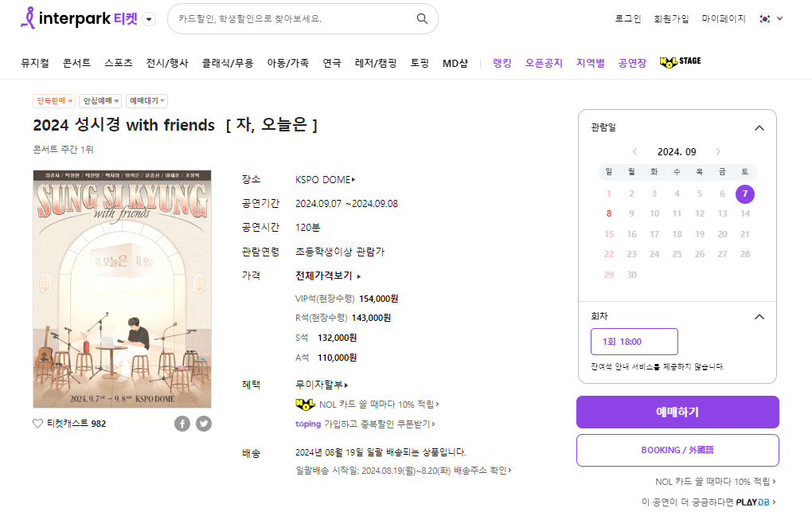This screenshot has width=812, height=520.
Task: Open the MD샵 menu
Action: pos(455,63)
